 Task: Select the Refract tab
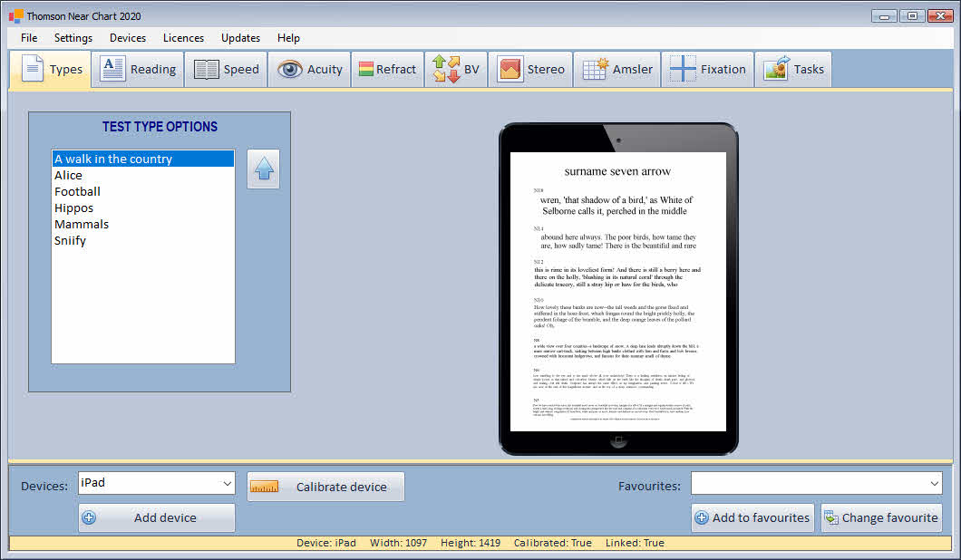pyautogui.click(x=387, y=70)
